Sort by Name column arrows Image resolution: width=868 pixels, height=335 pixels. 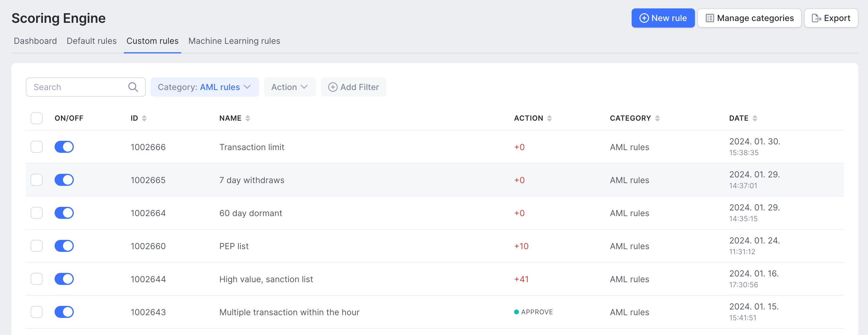coord(248,118)
